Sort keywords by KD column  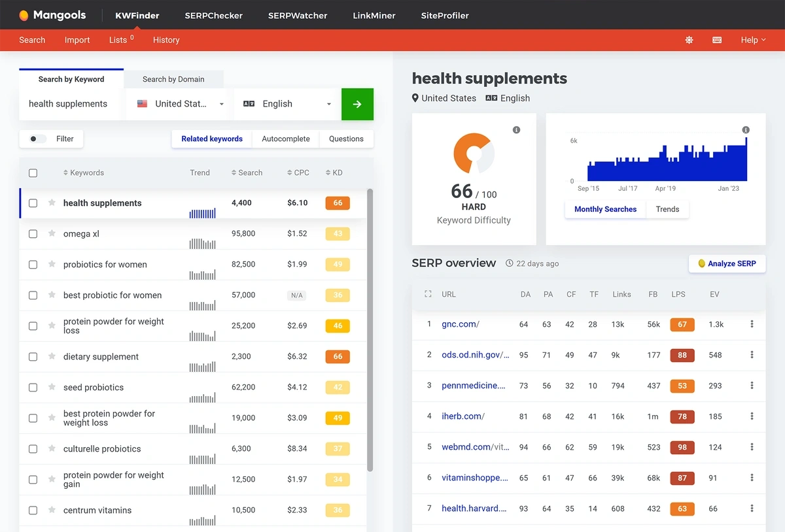[334, 173]
